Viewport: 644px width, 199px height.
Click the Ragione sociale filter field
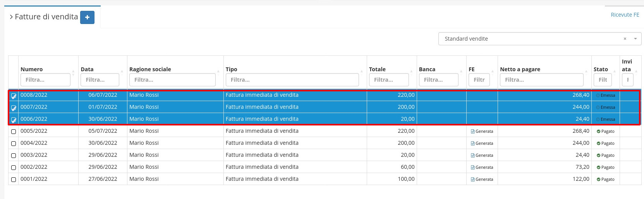pos(172,80)
